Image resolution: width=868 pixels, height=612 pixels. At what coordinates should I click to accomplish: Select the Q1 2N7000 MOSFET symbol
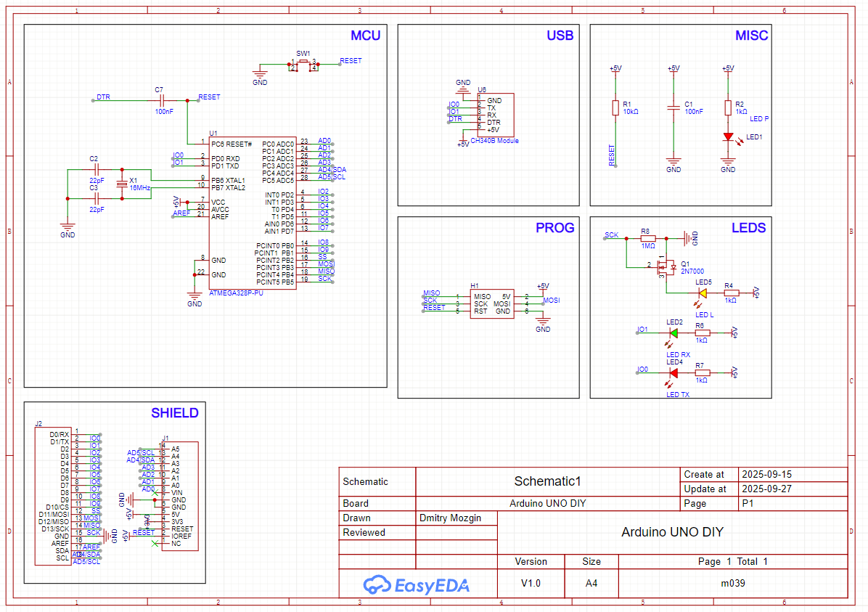click(666, 267)
